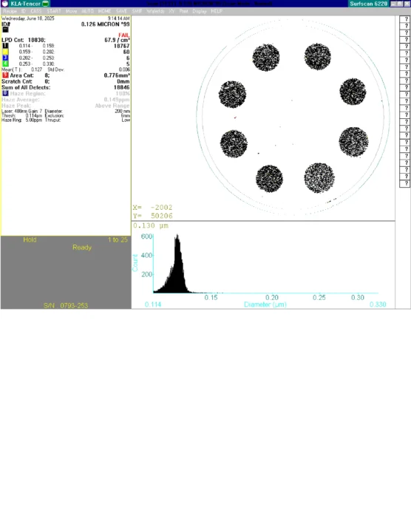Image resolution: width=411 pixels, height=532 pixels.
Task: Click SAVE in the menu bar
Action: tap(121, 11)
